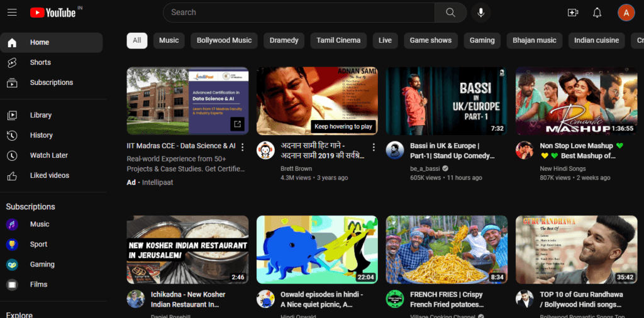644x318 pixels.
Task: Select the Gaming filter chip
Action: pos(482,41)
